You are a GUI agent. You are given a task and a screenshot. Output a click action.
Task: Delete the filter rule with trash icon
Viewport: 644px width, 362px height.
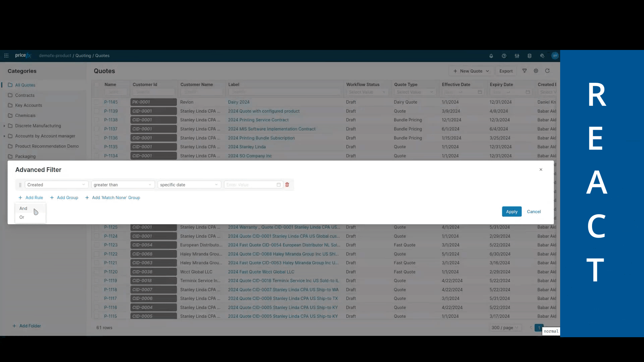pos(287,185)
